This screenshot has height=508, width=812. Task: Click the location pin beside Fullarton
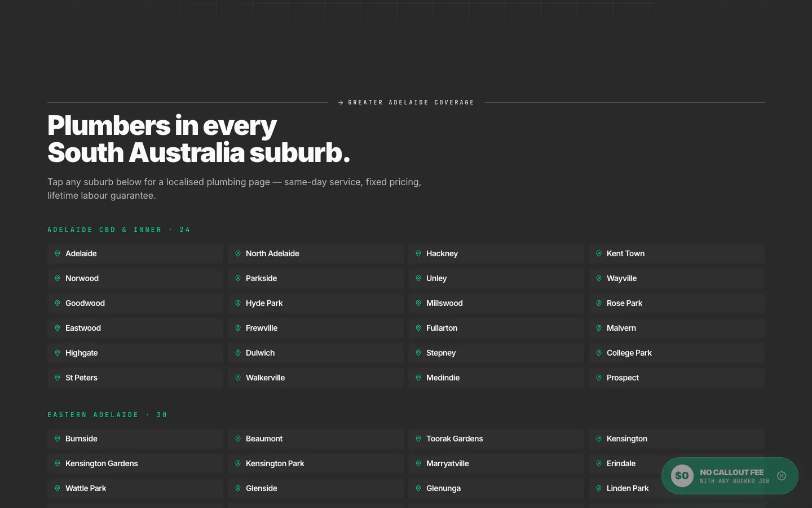(x=418, y=328)
